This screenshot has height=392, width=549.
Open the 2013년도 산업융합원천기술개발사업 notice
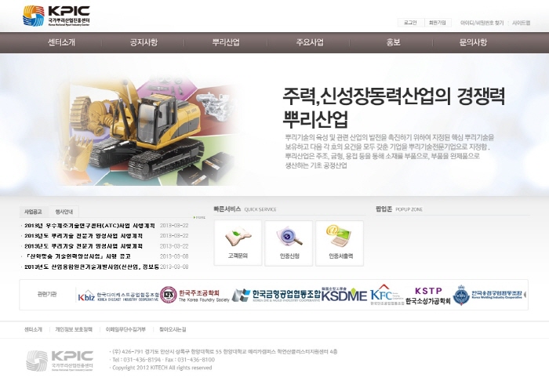click(x=92, y=267)
